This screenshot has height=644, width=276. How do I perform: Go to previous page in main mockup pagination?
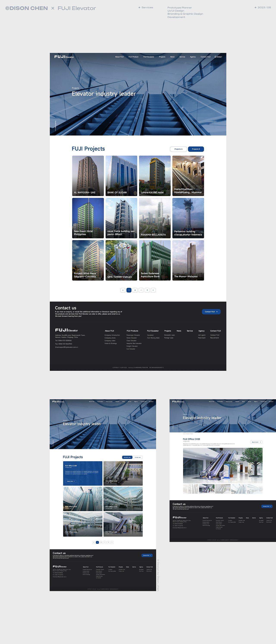pos(123,290)
